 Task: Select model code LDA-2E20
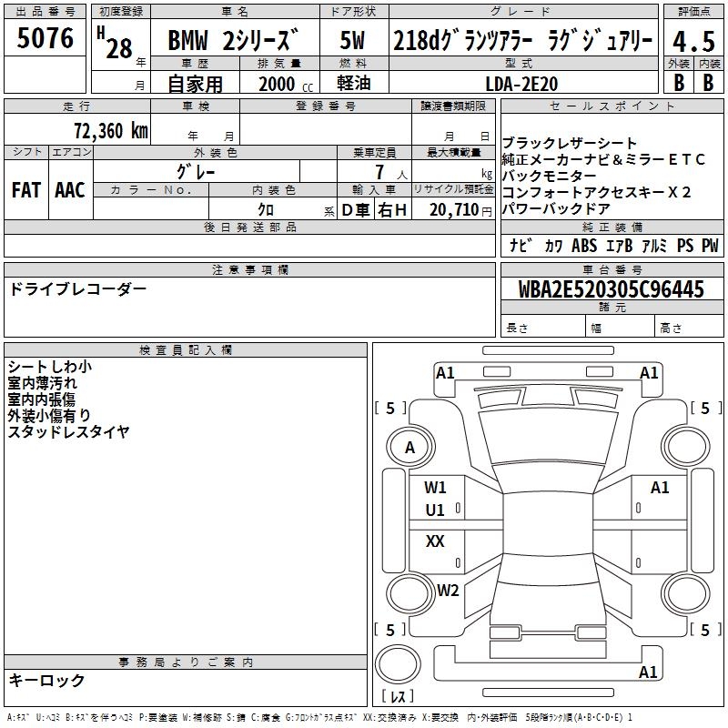point(521,84)
